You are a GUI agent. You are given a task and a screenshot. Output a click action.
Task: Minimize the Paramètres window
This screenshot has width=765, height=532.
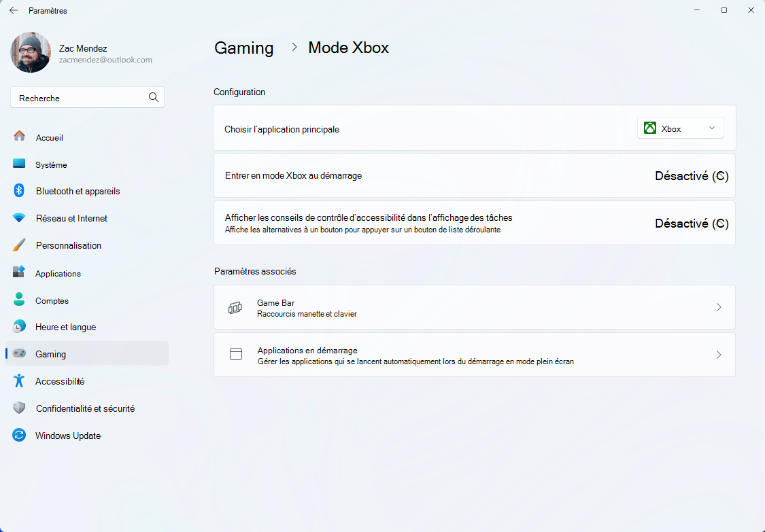point(697,10)
